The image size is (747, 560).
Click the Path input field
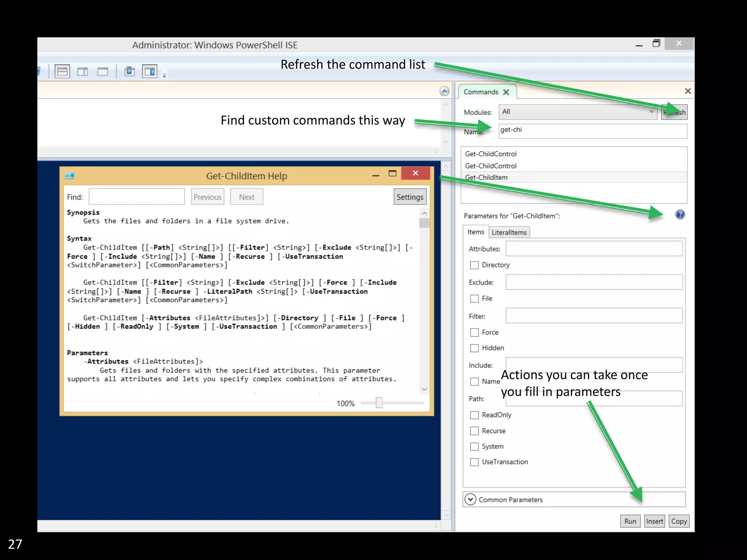(x=594, y=398)
